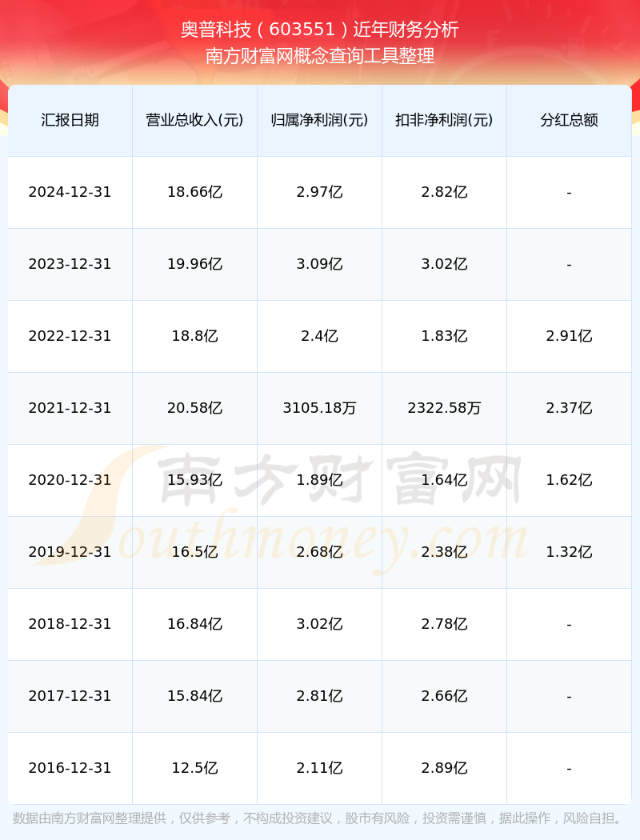
Task: Select the dividend value 2.91亿
Action: (569, 336)
